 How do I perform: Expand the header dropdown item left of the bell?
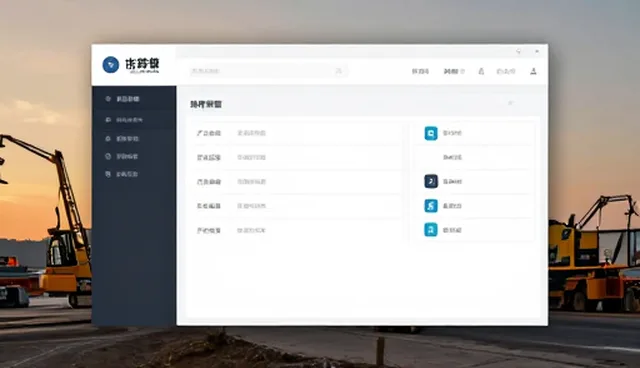[454, 71]
